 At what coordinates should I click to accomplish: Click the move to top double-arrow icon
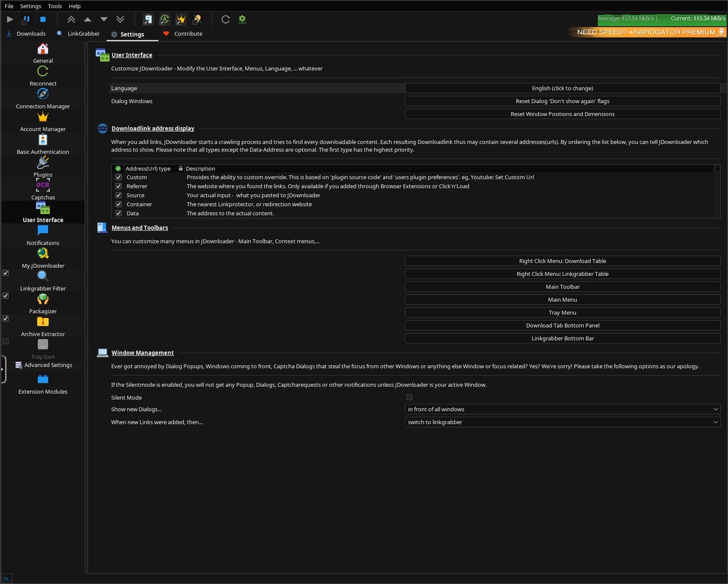(71, 19)
